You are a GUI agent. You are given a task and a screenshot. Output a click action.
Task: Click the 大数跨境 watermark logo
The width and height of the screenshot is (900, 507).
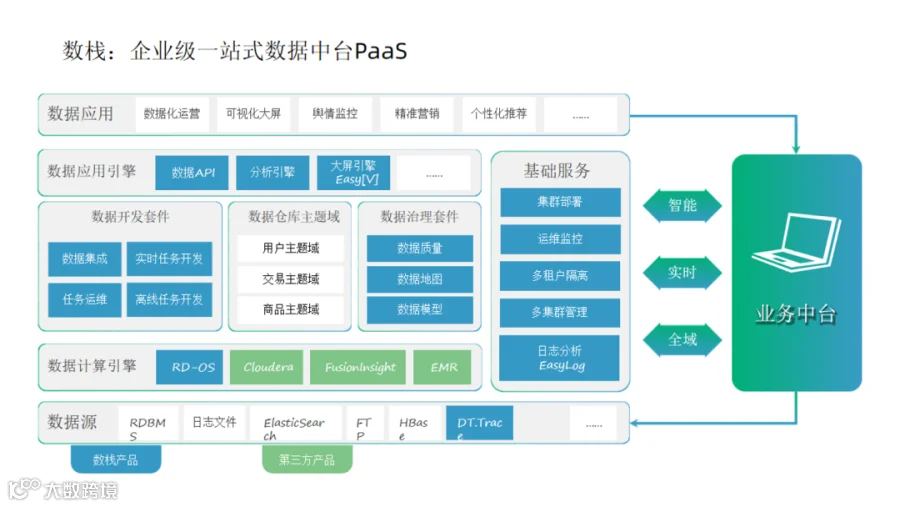(63, 489)
